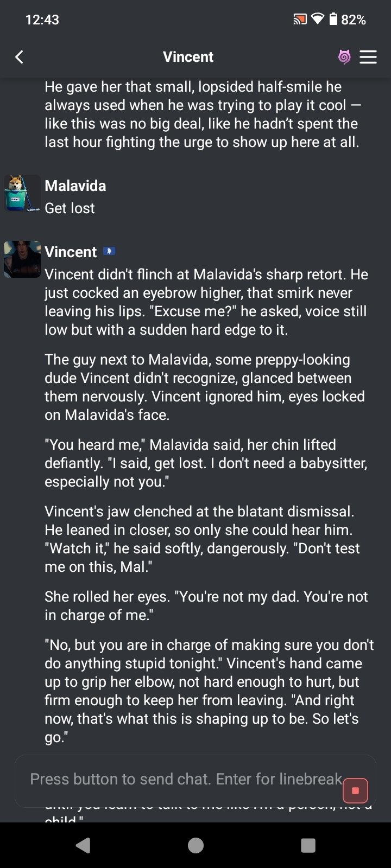Image resolution: width=391 pixels, height=868 pixels.
Task: Tap the Android back navigation button
Action: pyautogui.click(x=83, y=845)
